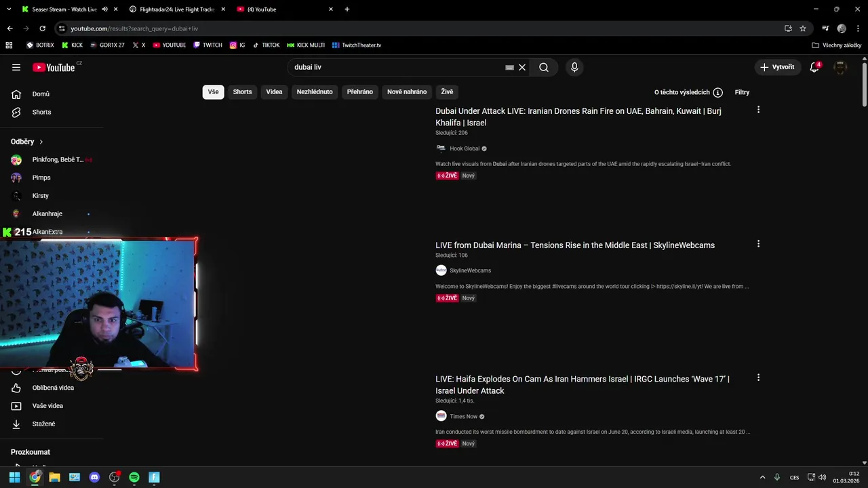This screenshot has height=488, width=868.
Task: Open options menu for Haifa Explodes video
Action: (x=758, y=378)
